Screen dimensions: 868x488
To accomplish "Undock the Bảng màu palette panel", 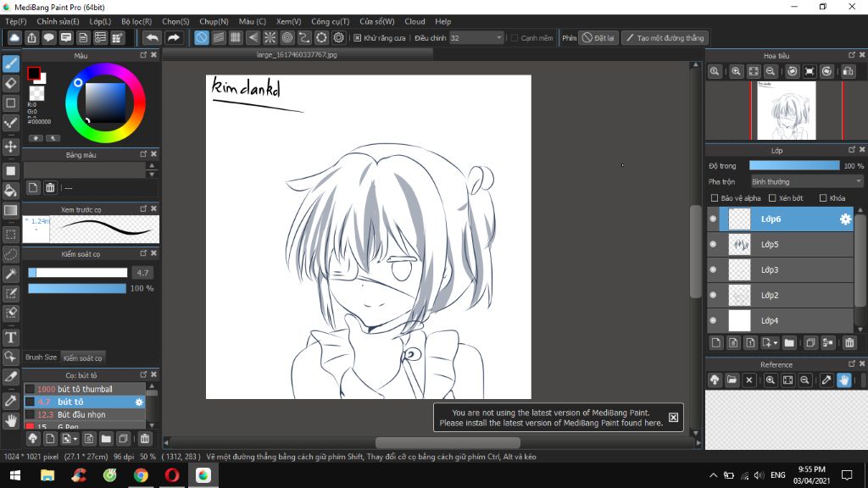I will [x=143, y=154].
